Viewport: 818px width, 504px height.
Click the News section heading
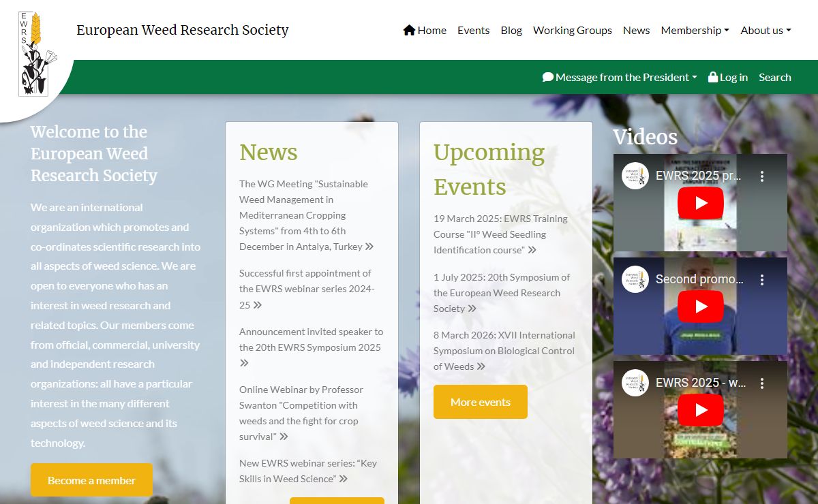(x=269, y=153)
